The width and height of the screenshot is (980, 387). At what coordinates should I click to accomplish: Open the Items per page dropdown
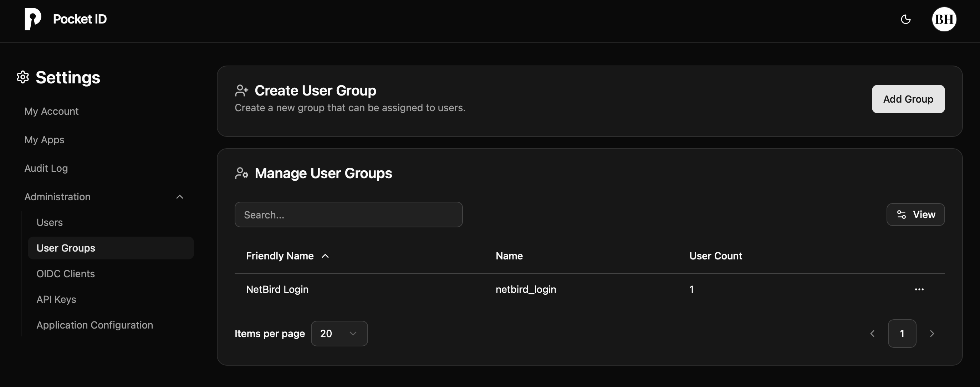(339, 334)
